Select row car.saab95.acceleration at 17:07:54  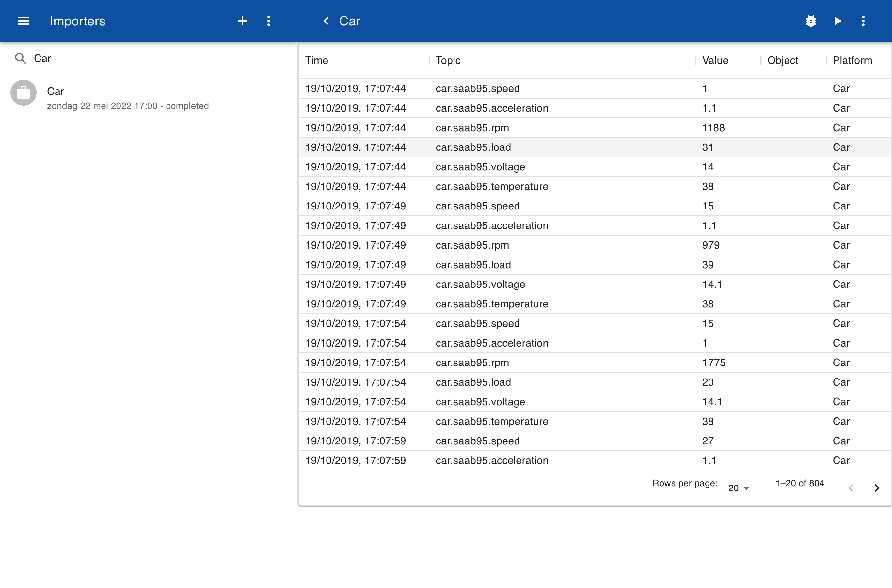(x=595, y=343)
